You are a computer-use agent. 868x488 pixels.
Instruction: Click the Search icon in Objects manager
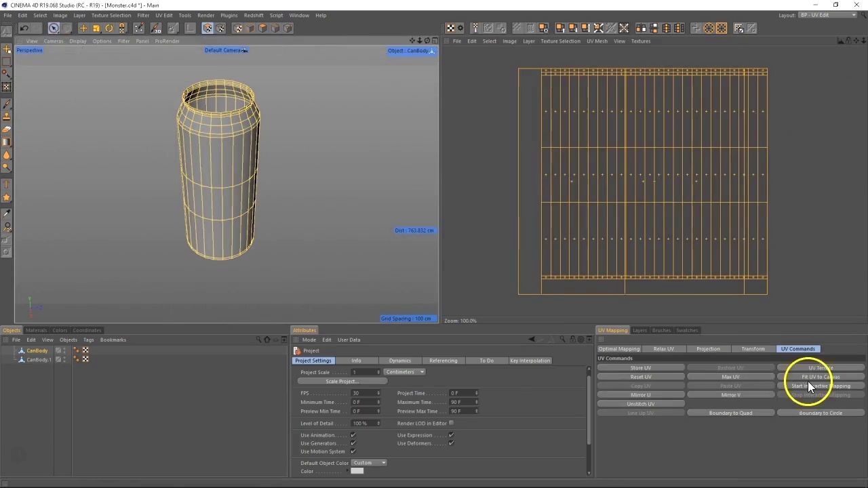tap(258, 340)
